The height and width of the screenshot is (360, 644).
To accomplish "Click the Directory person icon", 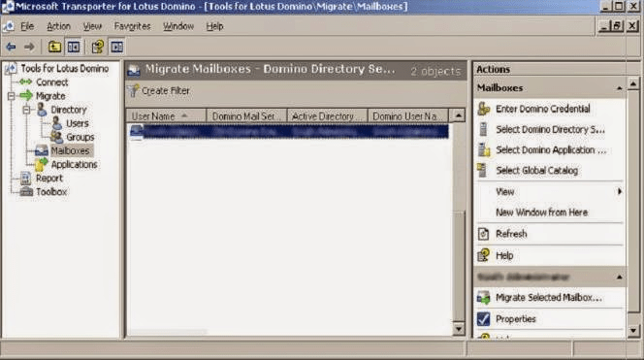I will point(42,110).
